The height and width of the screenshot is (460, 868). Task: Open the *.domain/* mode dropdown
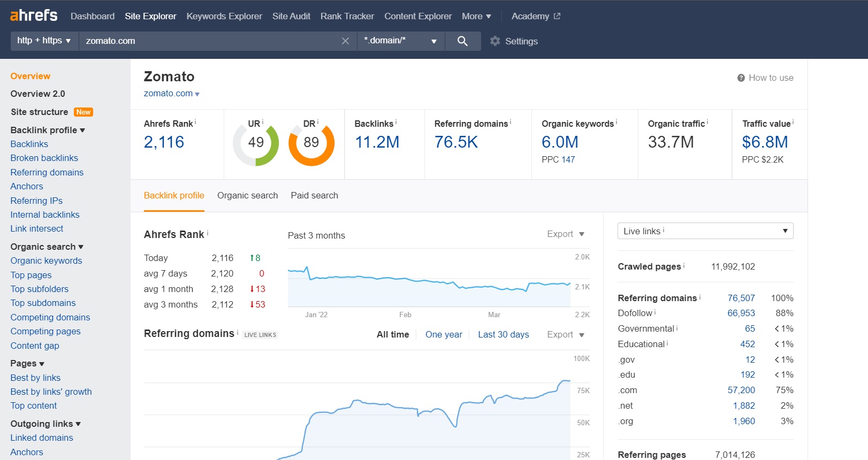pos(401,41)
